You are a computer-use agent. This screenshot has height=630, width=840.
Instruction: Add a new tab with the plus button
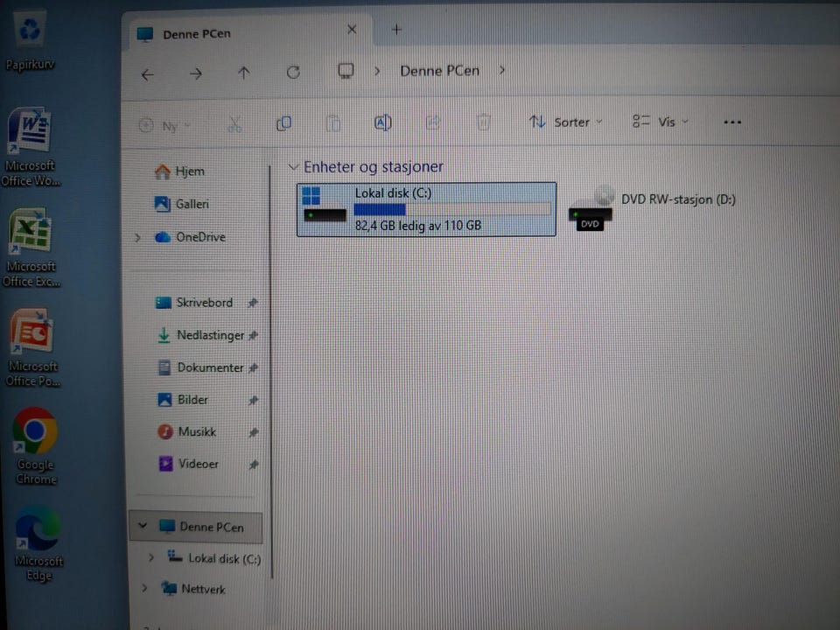point(396,30)
